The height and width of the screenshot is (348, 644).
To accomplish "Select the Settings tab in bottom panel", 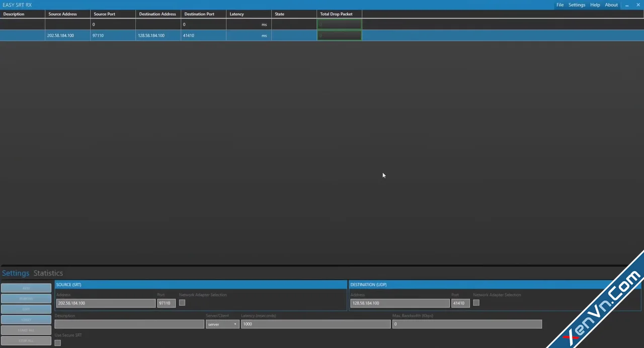I will [x=16, y=273].
